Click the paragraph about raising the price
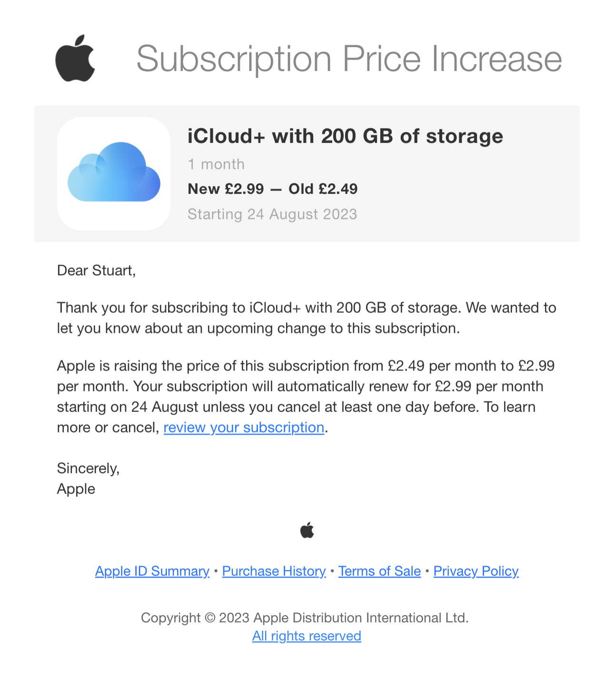 tap(305, 386)
